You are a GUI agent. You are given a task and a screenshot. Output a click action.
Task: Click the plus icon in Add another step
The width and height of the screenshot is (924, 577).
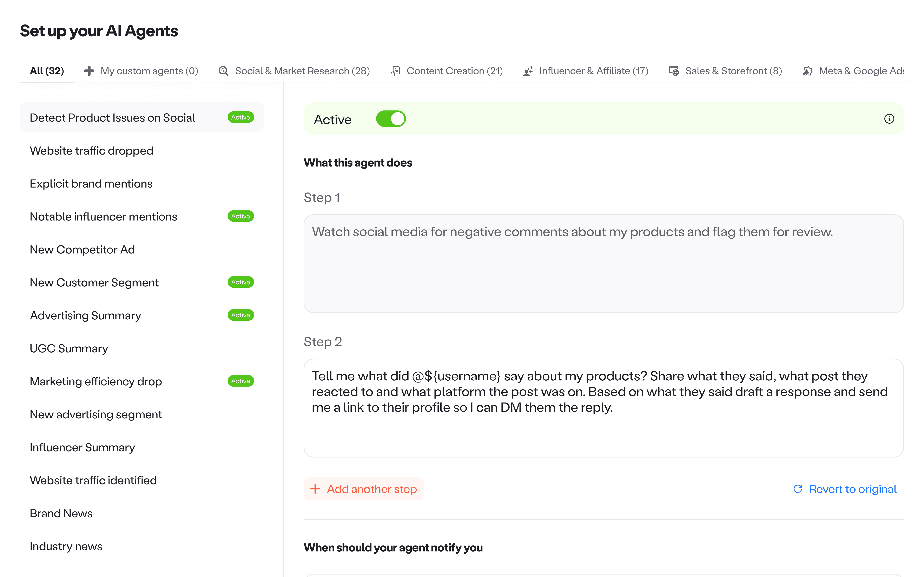(x=315, y=489)
